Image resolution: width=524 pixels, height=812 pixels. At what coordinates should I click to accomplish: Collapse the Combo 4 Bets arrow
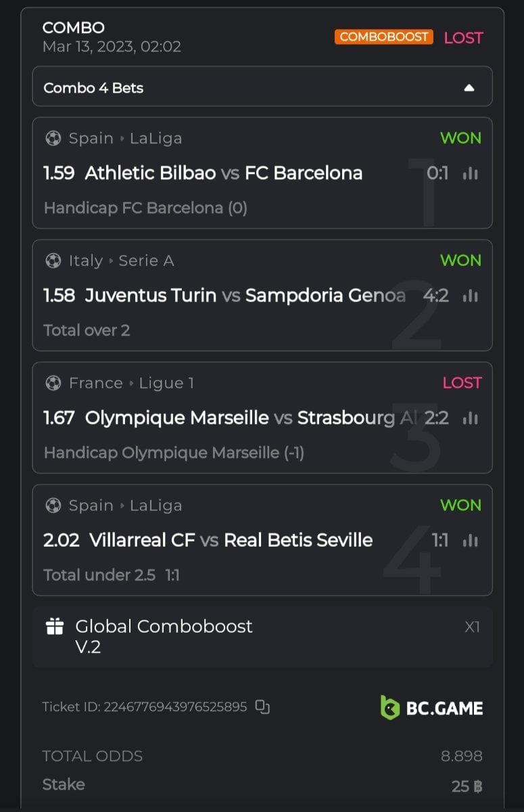tap(469, 88)
